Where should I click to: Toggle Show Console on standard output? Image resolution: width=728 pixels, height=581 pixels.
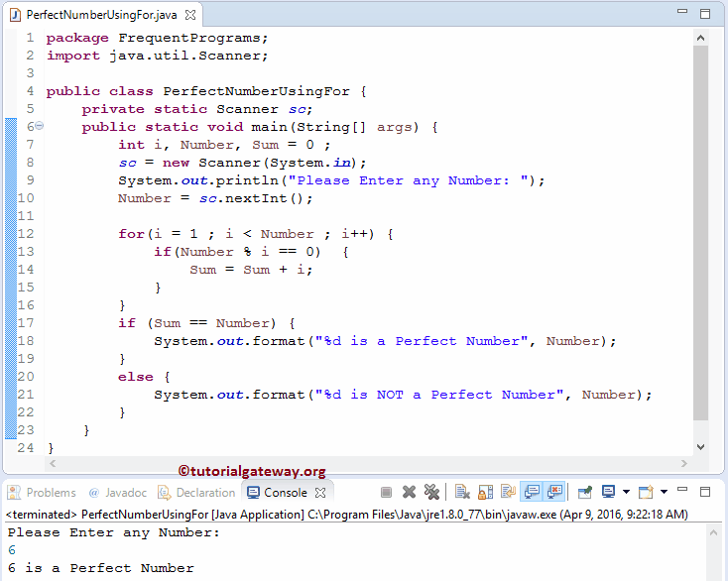coord(532,492)
